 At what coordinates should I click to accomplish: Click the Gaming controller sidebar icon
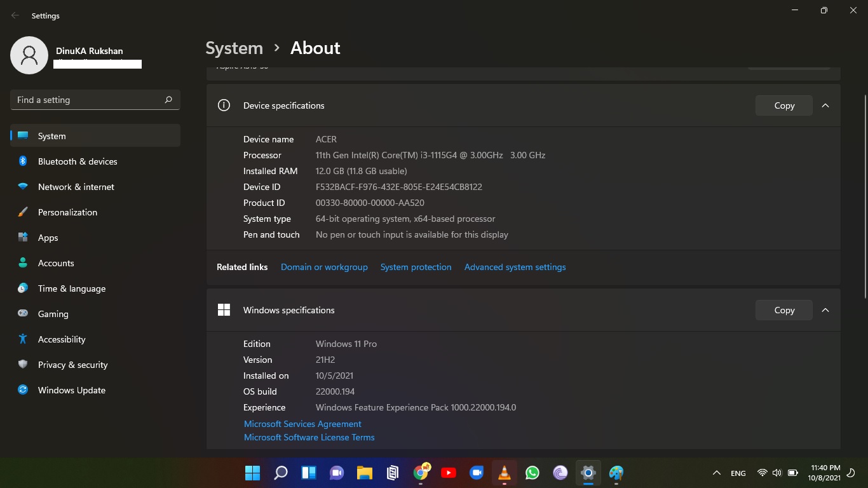(23, 314)
